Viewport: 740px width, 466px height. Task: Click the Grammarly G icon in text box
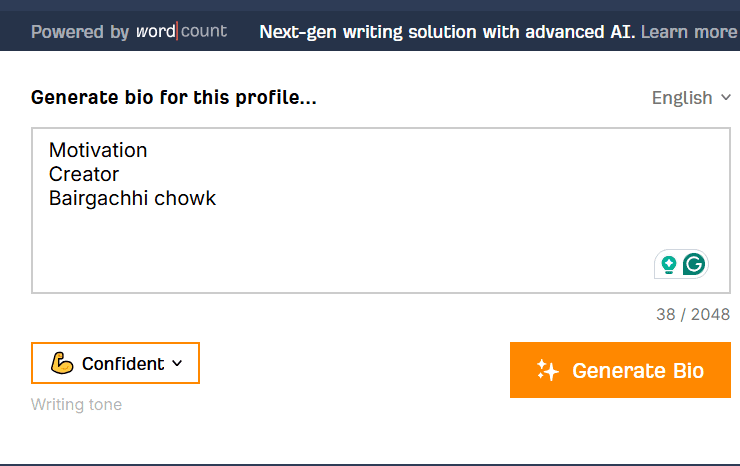pyautogui.click(x=693, y=265)
